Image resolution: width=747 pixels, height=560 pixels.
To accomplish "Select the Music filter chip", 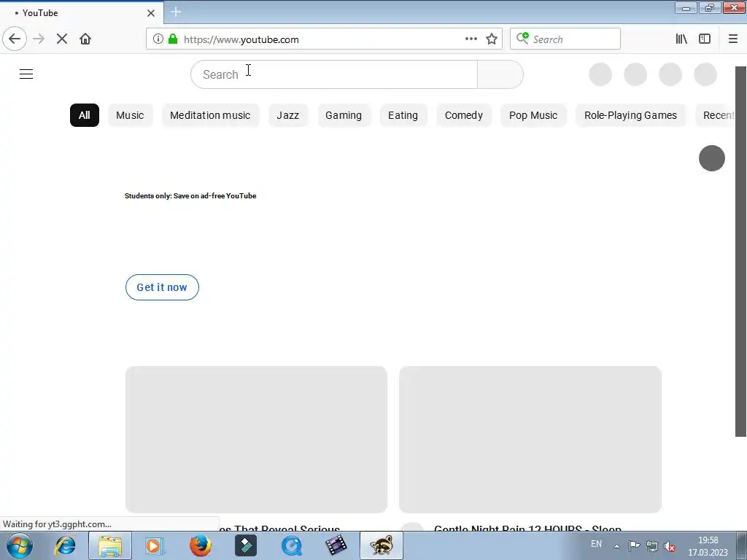I will tap(130, 115).
